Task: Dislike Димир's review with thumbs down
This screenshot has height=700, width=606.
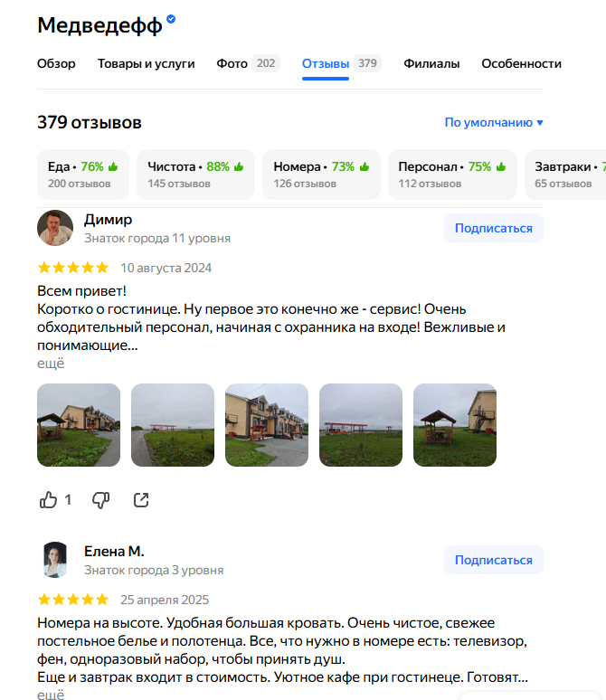Action: pos(101,500)
